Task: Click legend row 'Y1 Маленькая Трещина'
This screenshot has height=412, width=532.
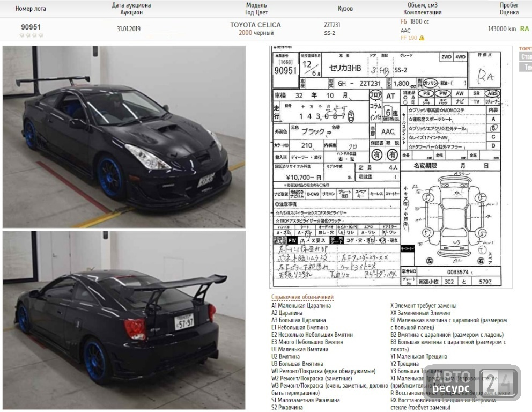Action: click(419, 356)
